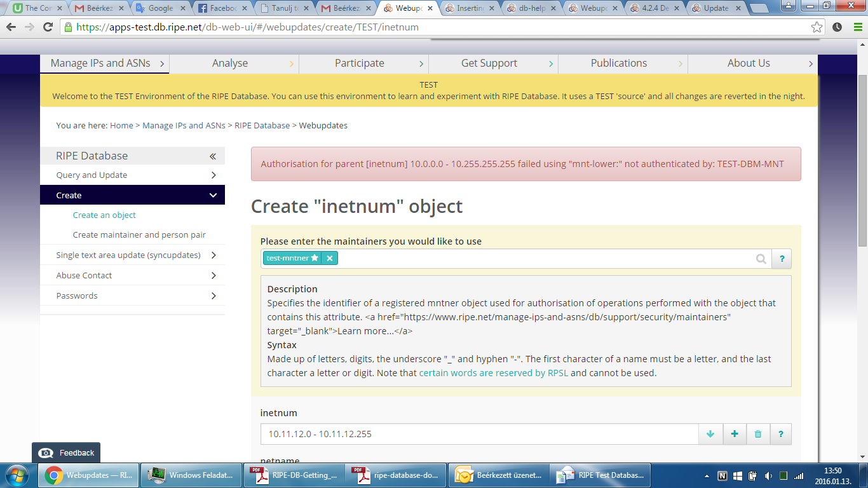Open Participate navigation menu
This screenshot has width=868, height=488.
363,63
